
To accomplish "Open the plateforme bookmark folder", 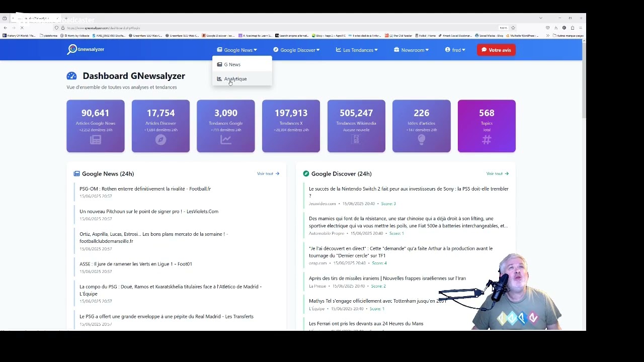I will 49,36.
